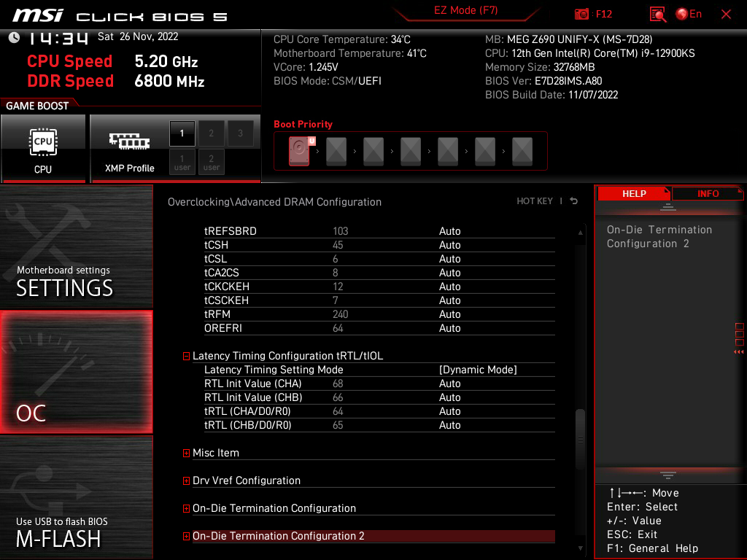Collapse Latency Timing Configuration tRTL/tIOL section

click(186, 356)
